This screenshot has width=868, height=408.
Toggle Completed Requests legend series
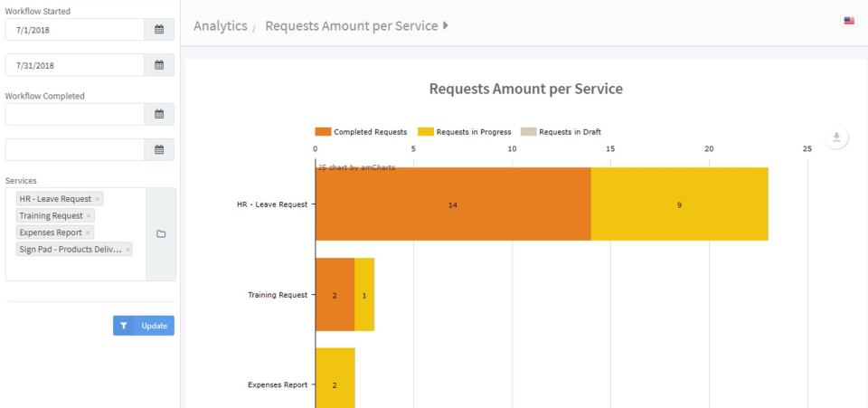pos(361,132)
